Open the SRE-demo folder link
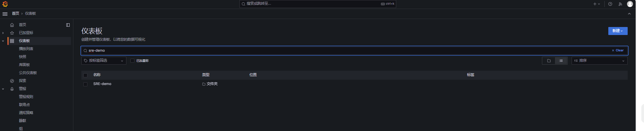Image resolution: width=644 pixels, height=131 pixels. click(x=102, y=84)
